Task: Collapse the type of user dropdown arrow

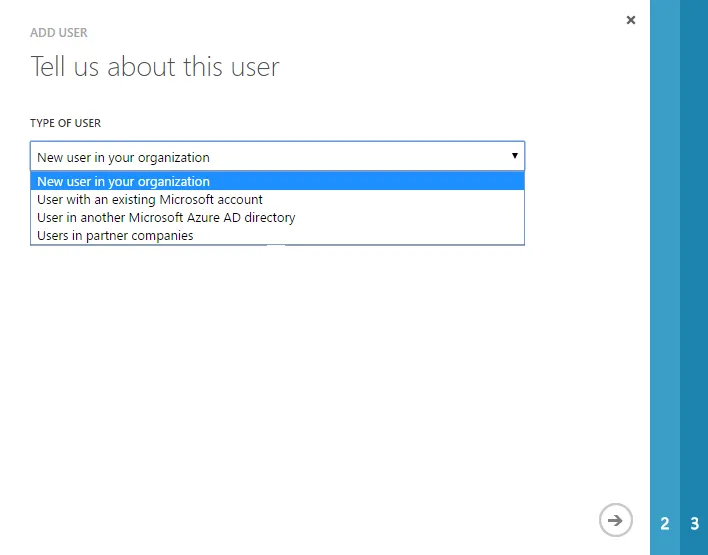Action: pyautogui.click(x=514, y=156)
